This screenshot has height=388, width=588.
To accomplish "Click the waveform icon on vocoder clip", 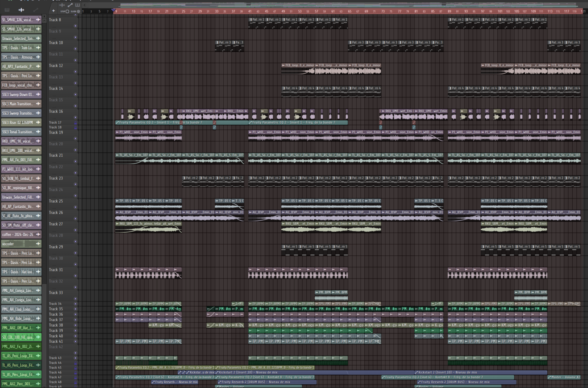I will pos(38,244).
